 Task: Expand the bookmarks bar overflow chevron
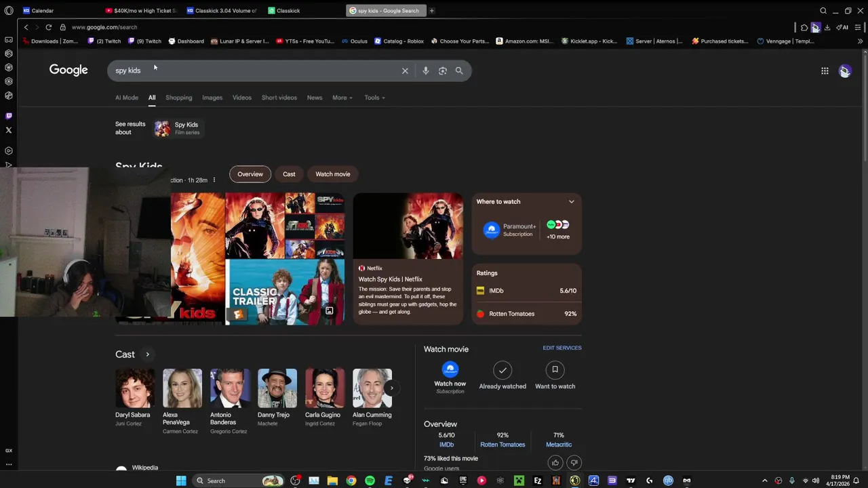(x=860, y=41)
